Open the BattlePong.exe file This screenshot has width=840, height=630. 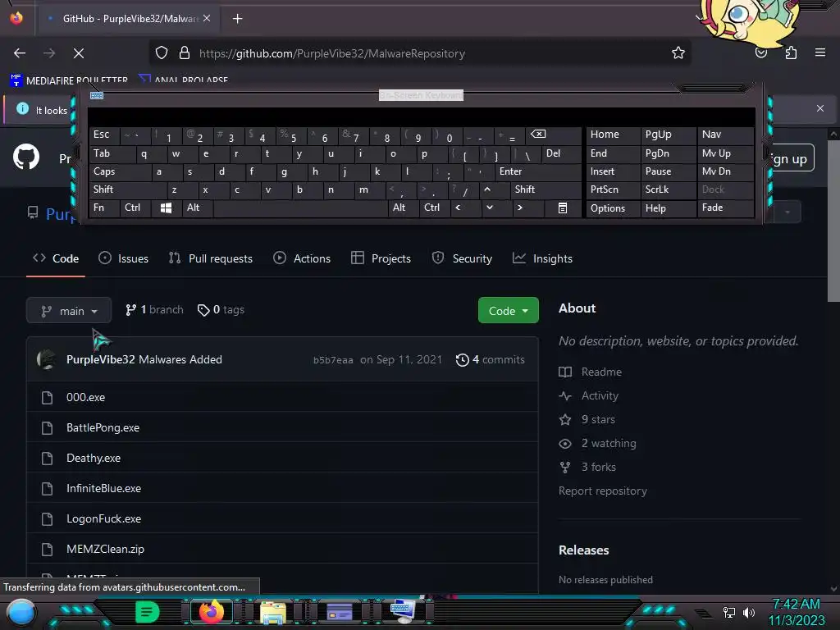pyautogui.click(x=103, y=427)
